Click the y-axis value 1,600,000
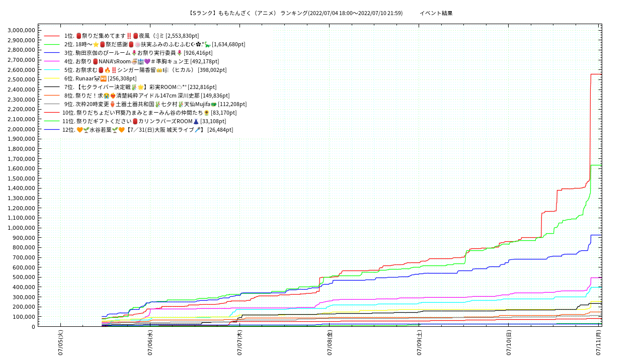The width and height of the screenshot is (644, 362). click(x=21, y=168)
